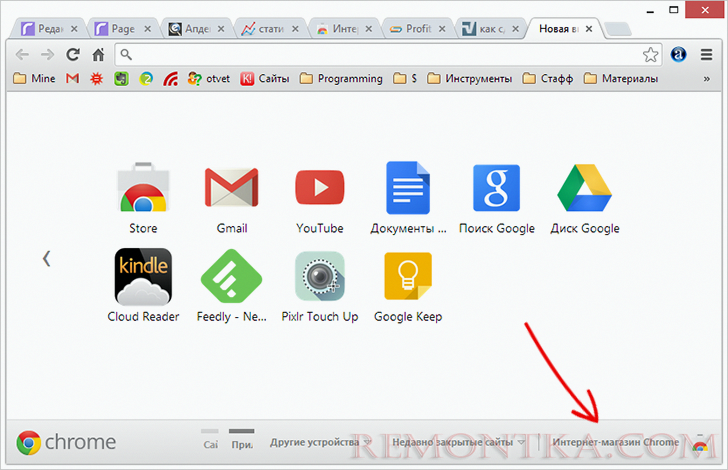Open the otvet bookmark

coord(208,78)
